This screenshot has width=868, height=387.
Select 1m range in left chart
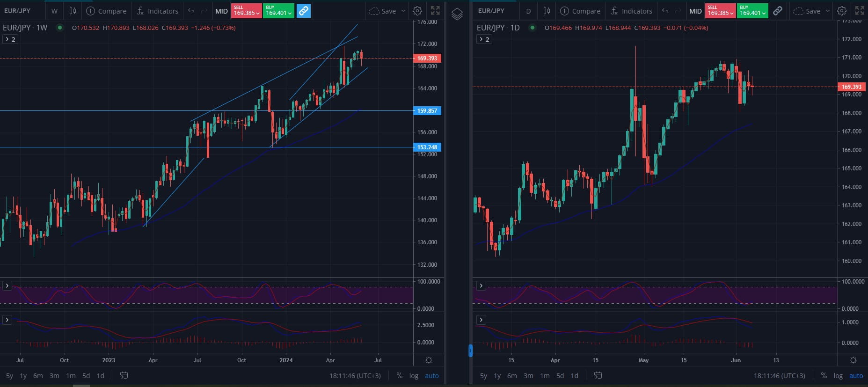(x=71, y=376)
